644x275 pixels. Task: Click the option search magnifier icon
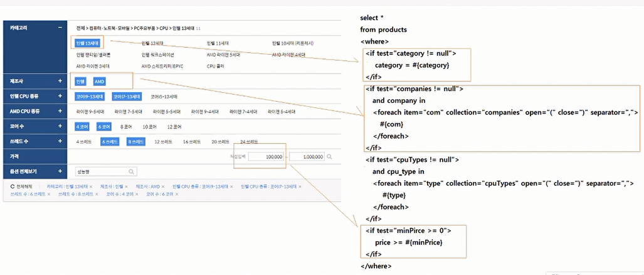coord(132,171)
